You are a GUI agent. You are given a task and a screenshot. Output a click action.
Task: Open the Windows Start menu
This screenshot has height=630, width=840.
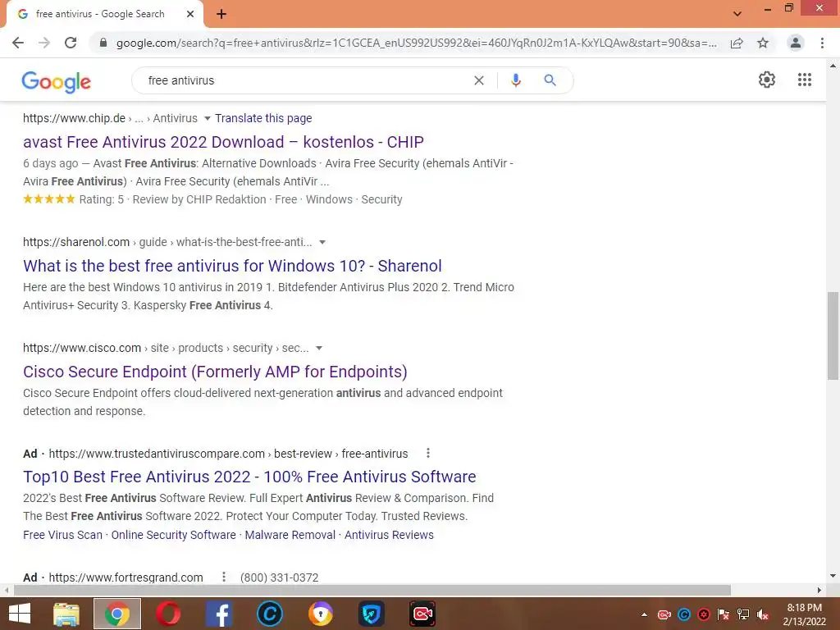point(20,614)
